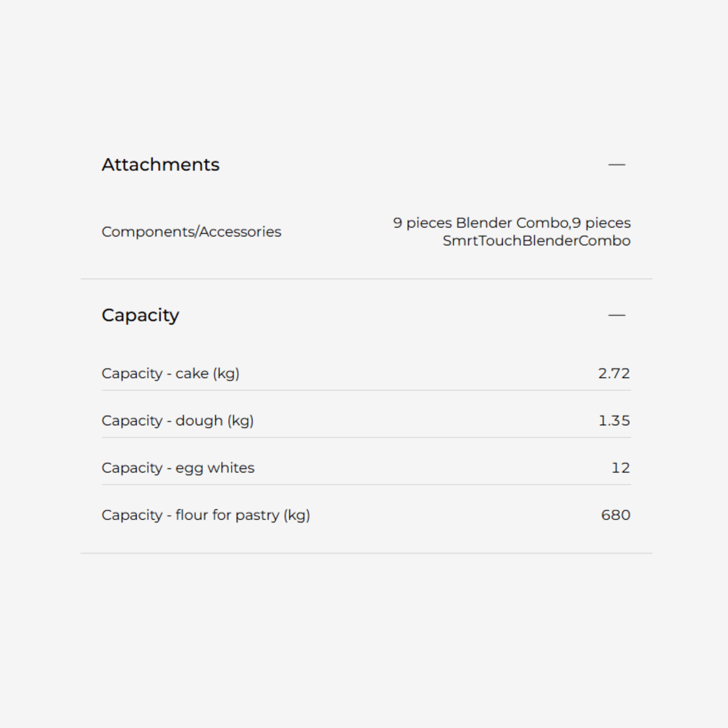Click the '9 pieces Blender Combo' text line
The image size is (728, 728).
click(x=511, y=223)
